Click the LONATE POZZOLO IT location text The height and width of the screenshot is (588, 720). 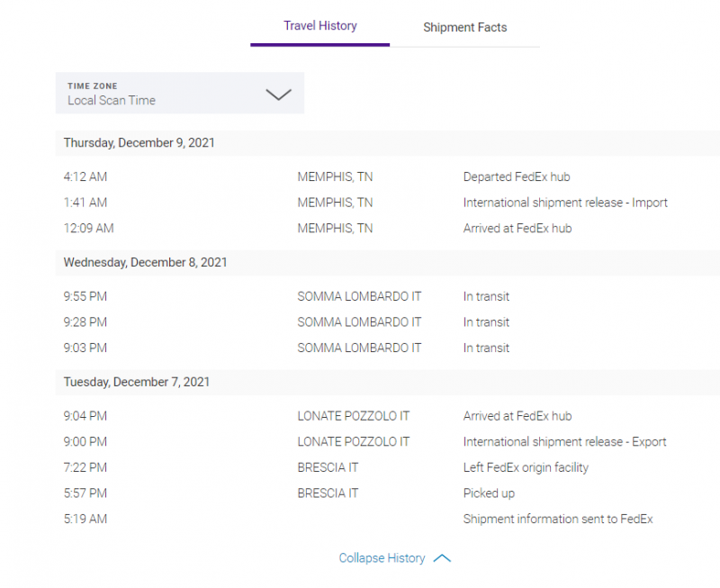click(x=353, y=415)
